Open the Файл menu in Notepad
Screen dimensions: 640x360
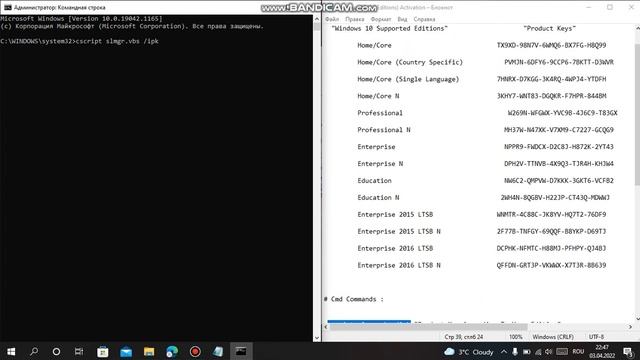tap(332, 19)
